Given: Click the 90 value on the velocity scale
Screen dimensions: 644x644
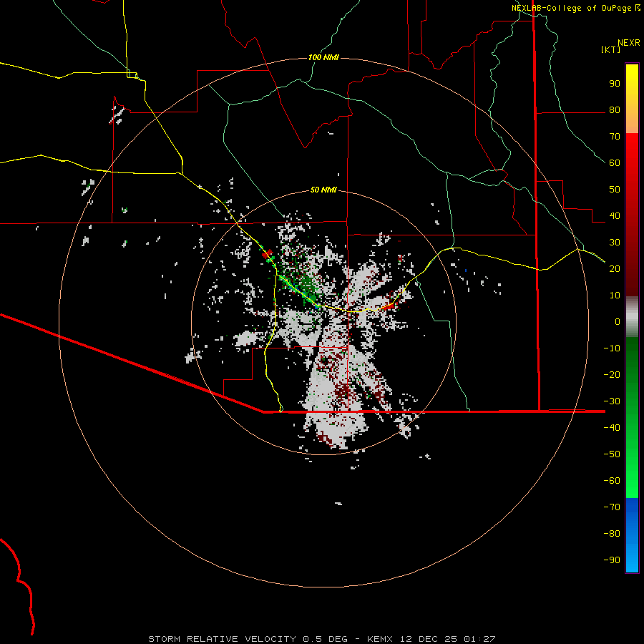Looking at the screenshot, I should (615, 84).
